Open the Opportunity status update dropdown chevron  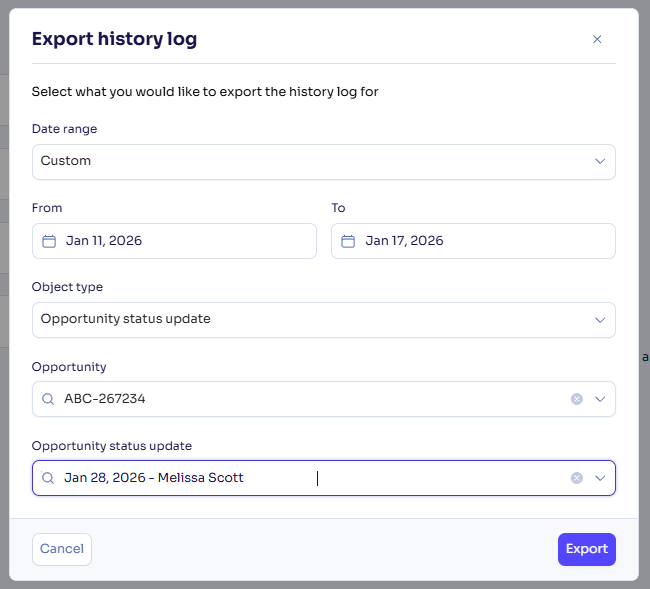(x=600, y=478)
